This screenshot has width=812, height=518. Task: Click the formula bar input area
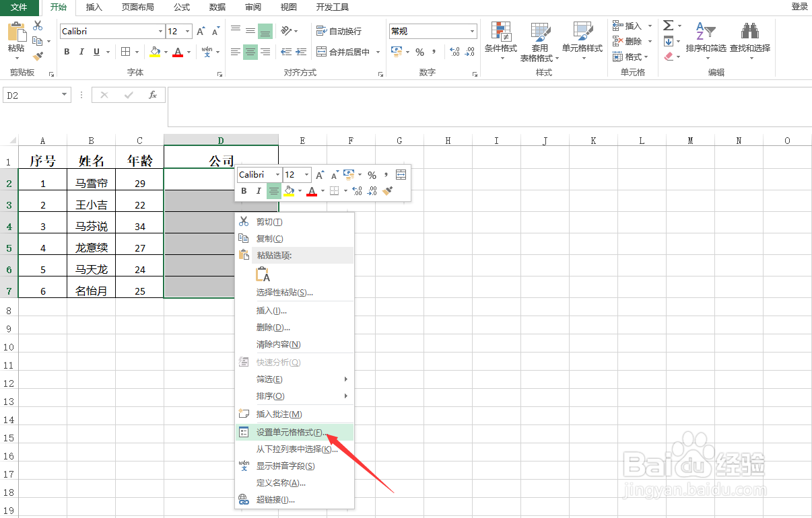click(489, 106)
